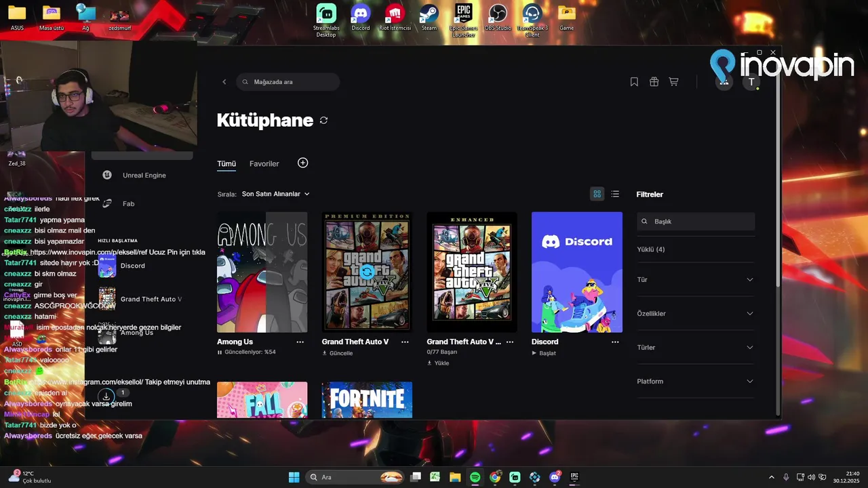Viewport: 868px width, 488px height.
Task: Open GTA V Enhanced three-dot menu
Action: click(x=510, y=342)
